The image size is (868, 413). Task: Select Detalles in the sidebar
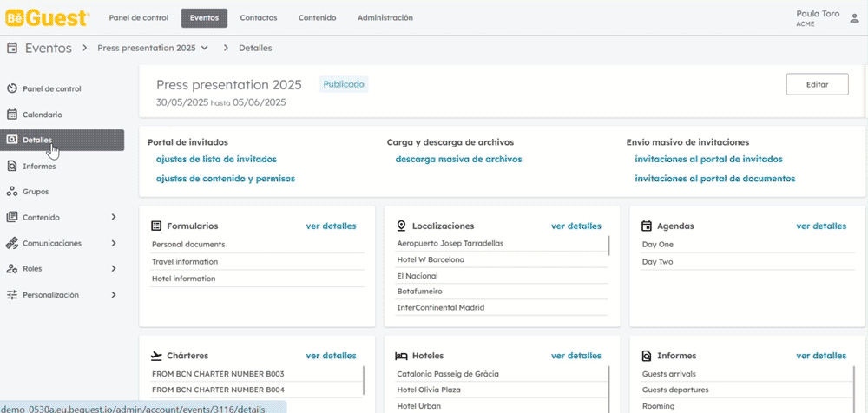click(x=62, y=140)
